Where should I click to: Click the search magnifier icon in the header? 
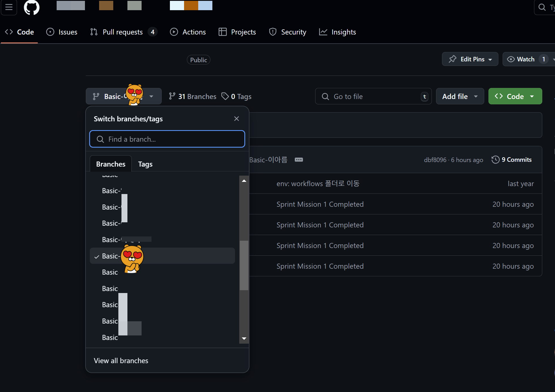(x=542, y=7)
